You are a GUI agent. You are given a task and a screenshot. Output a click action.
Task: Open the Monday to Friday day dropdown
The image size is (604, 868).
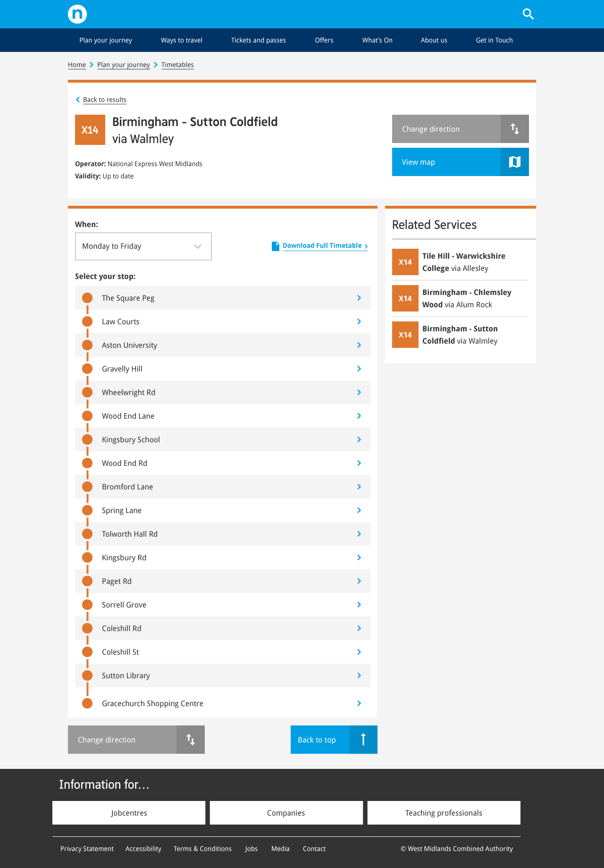[x=143, y=246]
